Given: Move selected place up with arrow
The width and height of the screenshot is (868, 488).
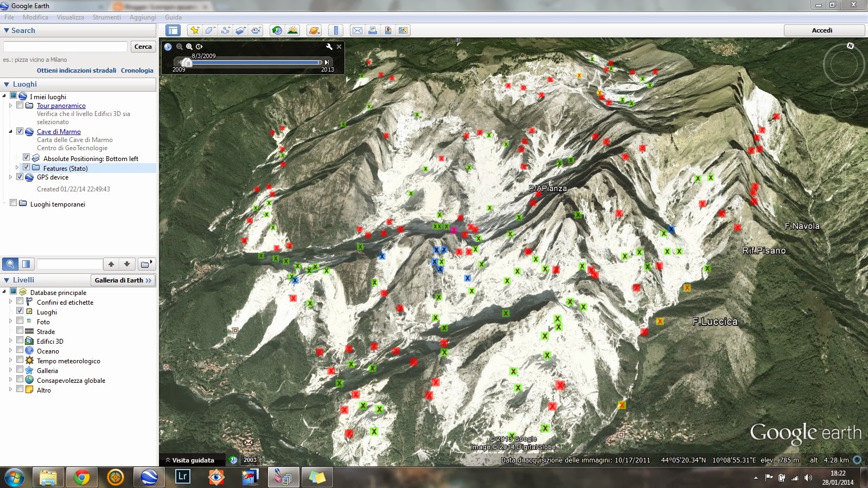Looking at the screenshot, I should point(111,264).
